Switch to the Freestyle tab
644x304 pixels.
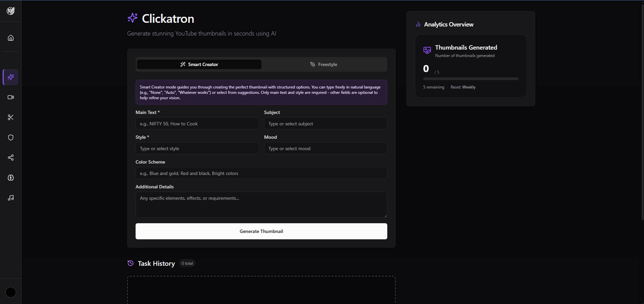click(x=324, y=64)
